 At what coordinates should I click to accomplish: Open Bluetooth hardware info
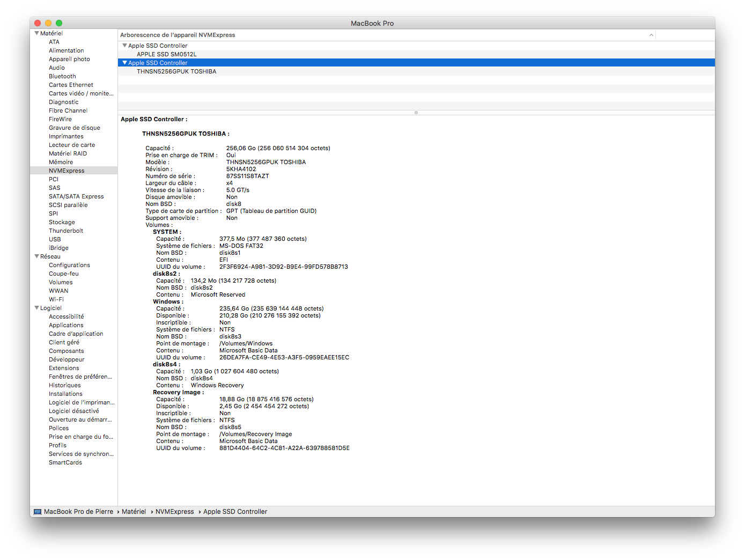pyautogui.click(x=62, y=76)
